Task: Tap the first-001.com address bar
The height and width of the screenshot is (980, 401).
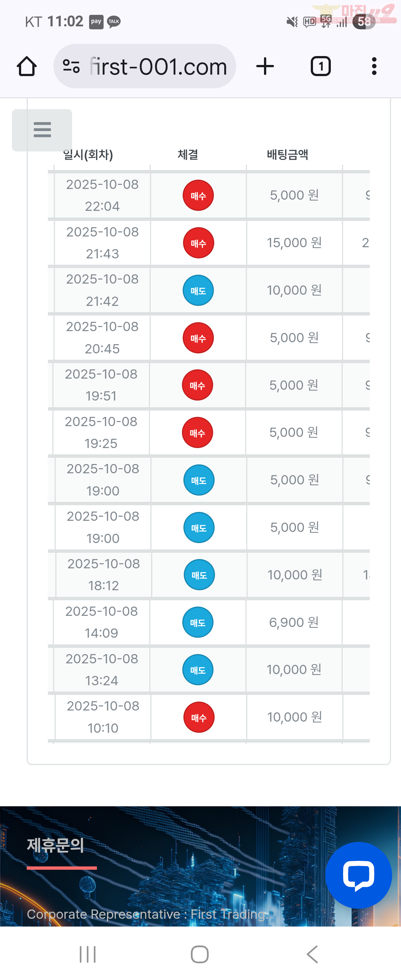Action: click(157, 66)
